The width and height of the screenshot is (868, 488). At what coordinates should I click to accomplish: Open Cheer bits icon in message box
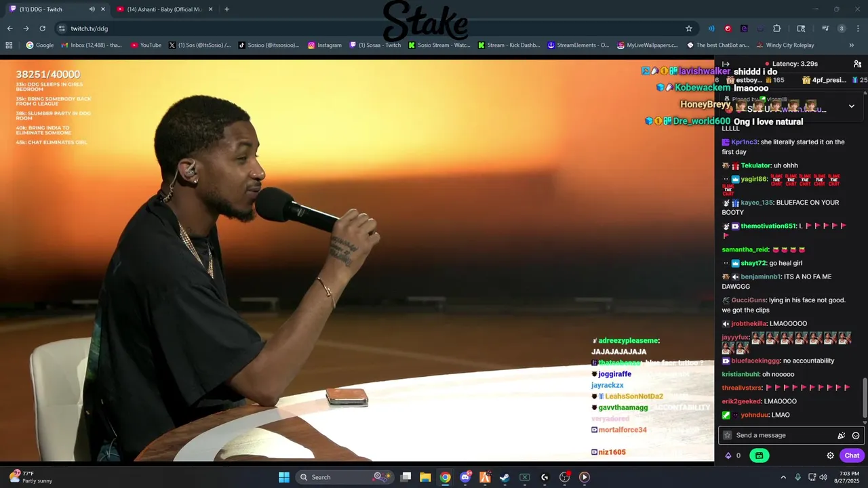(x=842, y=436)
